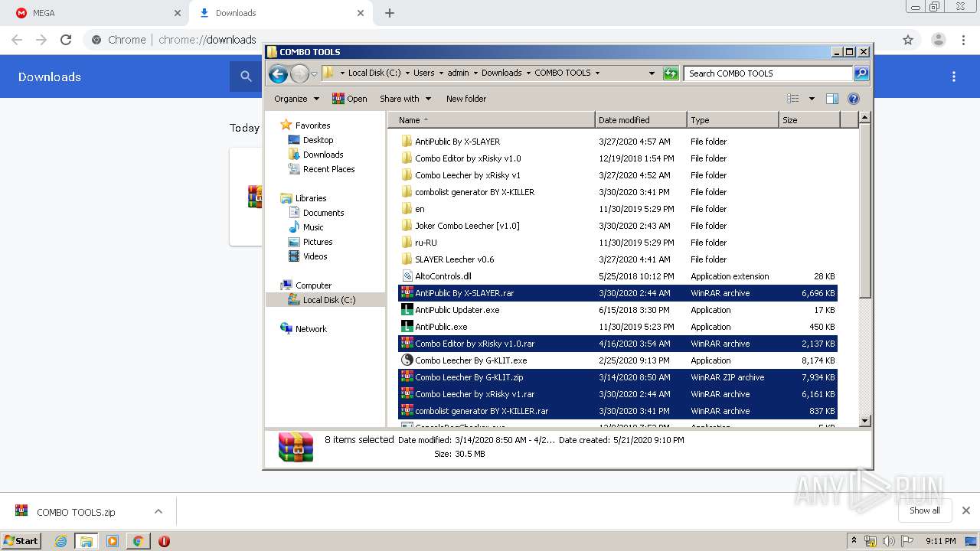Open the Organize dropdown menu
Screen dimensions: 980x551
(296, 99)
